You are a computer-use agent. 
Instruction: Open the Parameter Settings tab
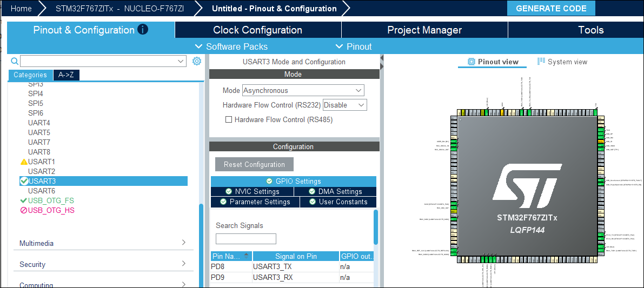(x=255, y=202)
